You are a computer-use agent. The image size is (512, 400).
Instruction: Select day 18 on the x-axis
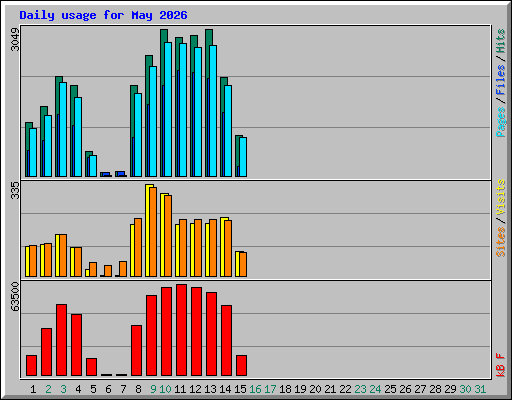pos(285,389)
